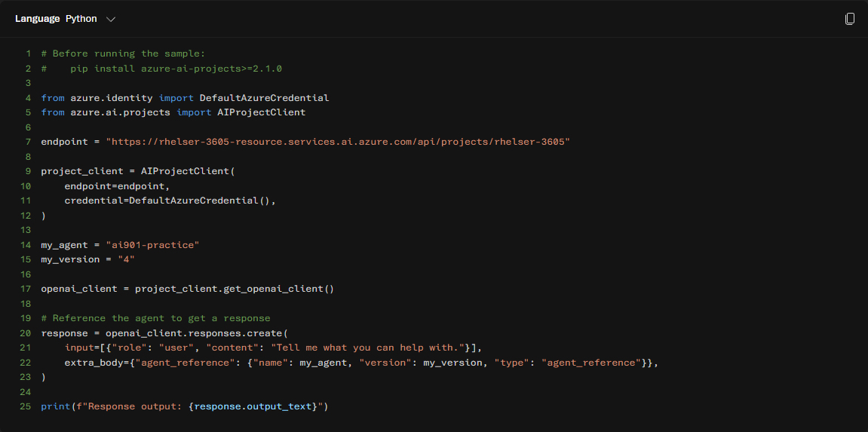Click the my_version = "4" line

click(x=87, y=259)
